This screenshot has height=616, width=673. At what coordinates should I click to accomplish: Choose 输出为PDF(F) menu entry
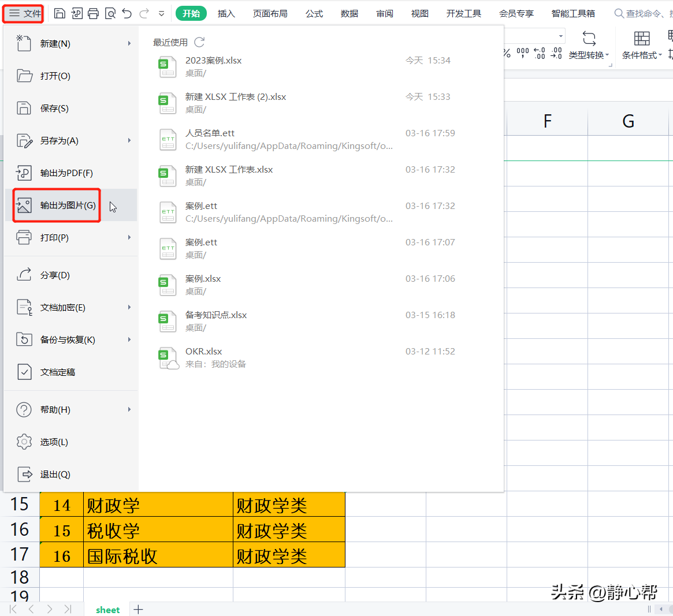point(71,173)
